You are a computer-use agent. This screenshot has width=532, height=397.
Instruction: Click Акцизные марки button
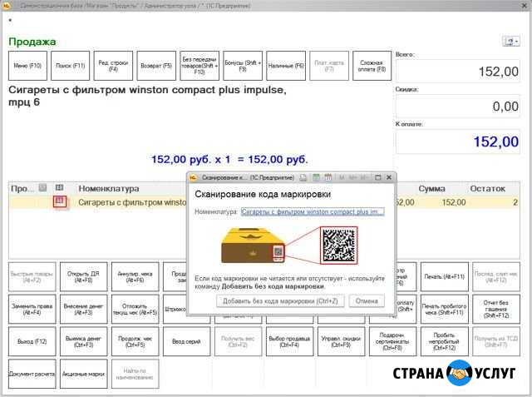coord(83,374)
